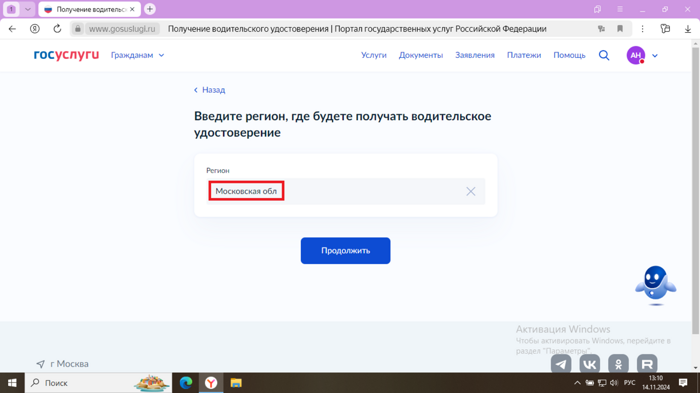
Task: Open the site search magnifier
Action: coord(604,55)
